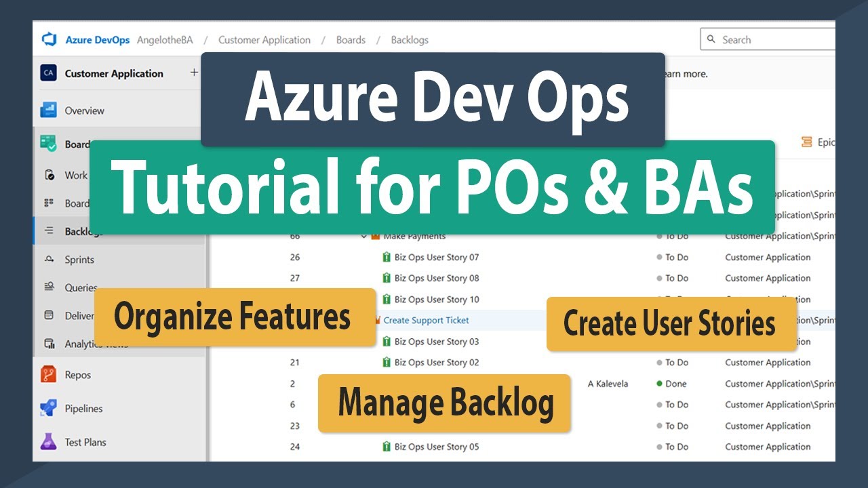Click the Azure DevOps logo icon
This screenshot has height=488, width=868.
[x=49, y=40]
